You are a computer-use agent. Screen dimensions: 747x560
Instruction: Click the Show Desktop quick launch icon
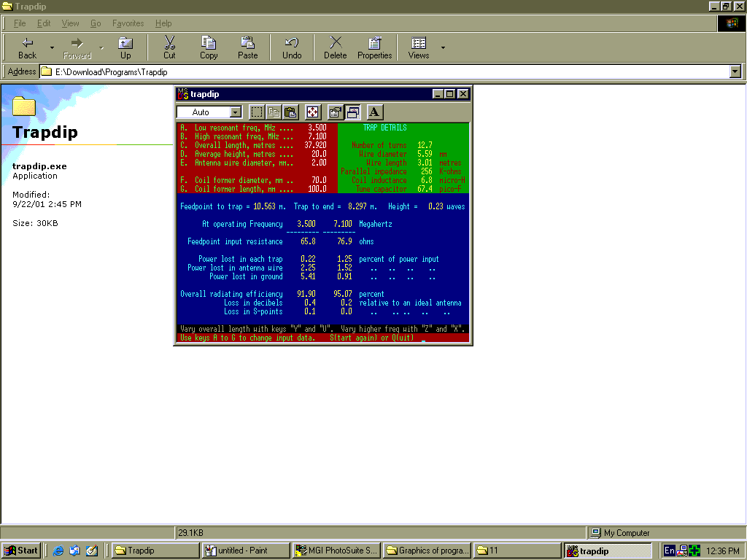91,551
